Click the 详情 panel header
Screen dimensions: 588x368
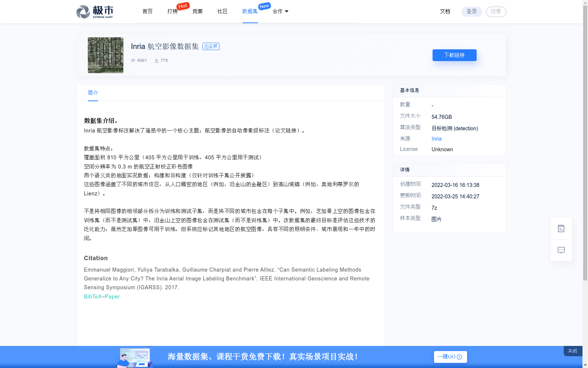tap(405, 170)
